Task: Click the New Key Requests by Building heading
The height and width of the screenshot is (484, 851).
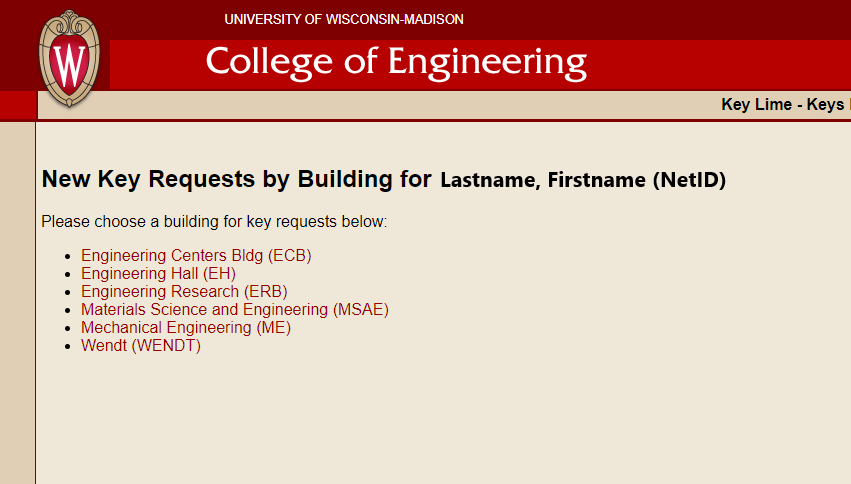Action: pos(237,179)
